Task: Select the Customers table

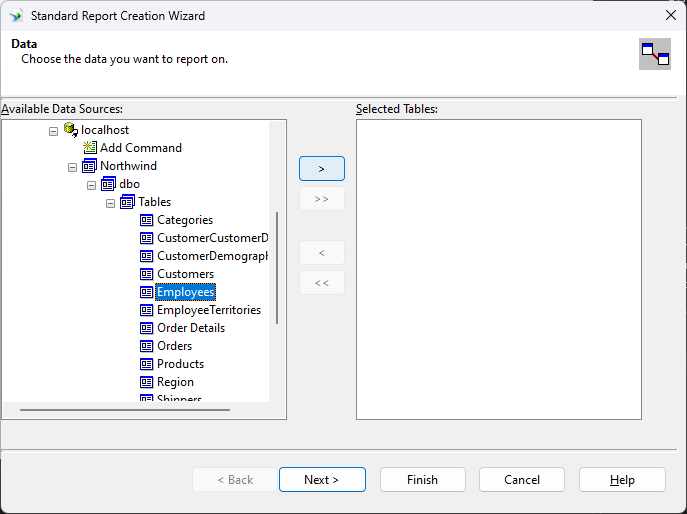Action: [185, 274]
